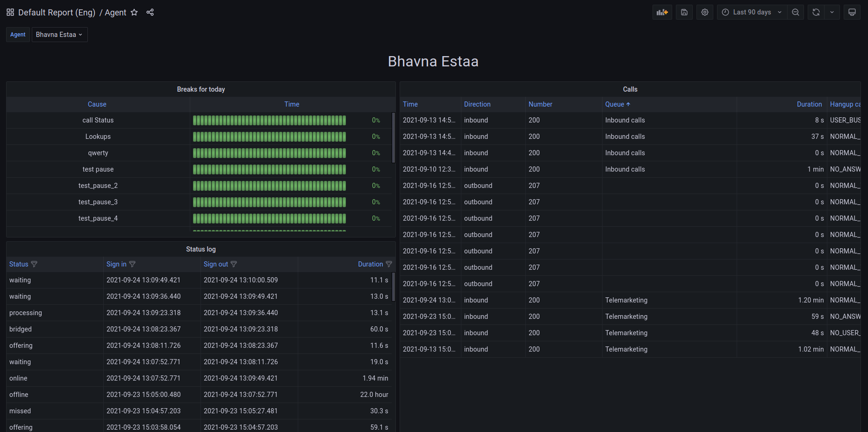Screen dimensions: 868x432
Task: Save the dashboard
Action: pyautogui.click(x=684, y=12)
